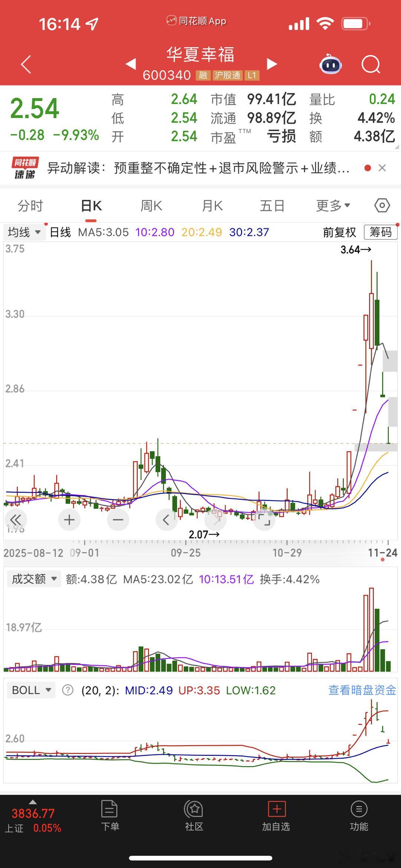
Task: Tap the 流通 98.89亿 value
Action: click(x=272, y=118)
